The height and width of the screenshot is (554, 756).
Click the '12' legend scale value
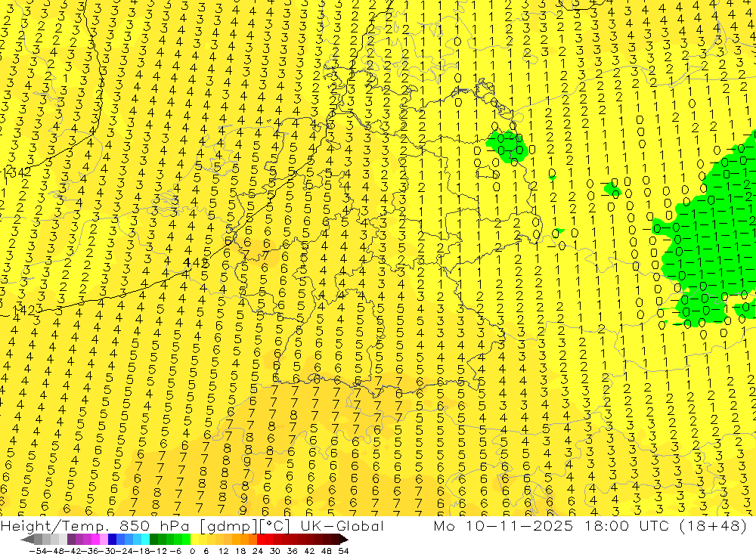(x=223, y=551)
